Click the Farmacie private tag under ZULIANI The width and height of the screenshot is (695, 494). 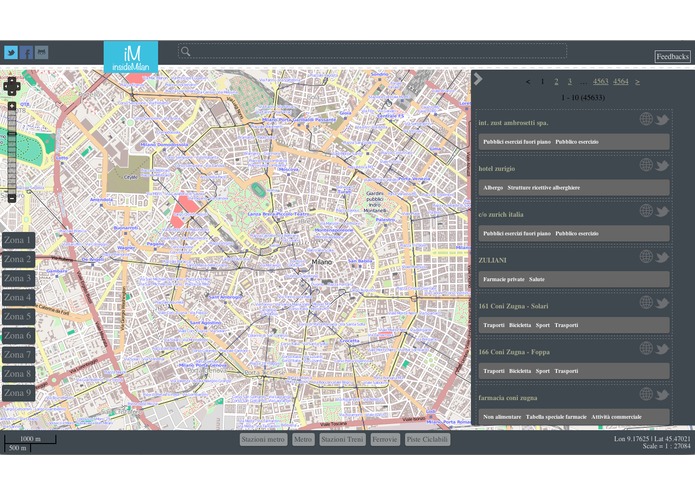click(x=504, y=280)
